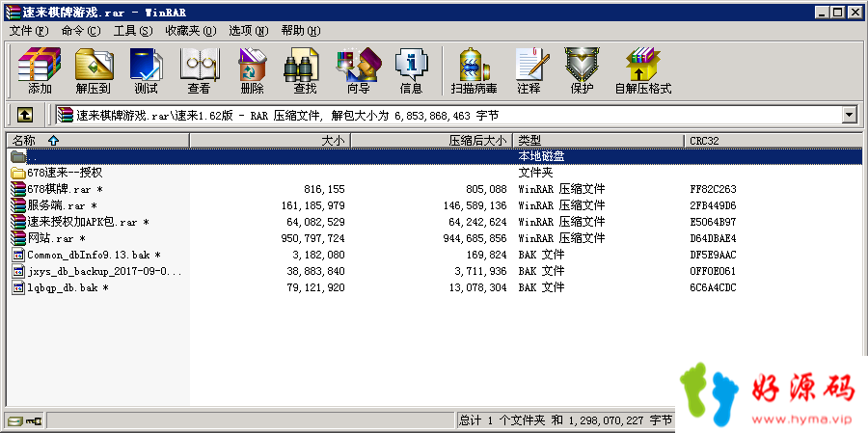The height and width of the screenshot is (433, 868).
Task: Open the 帮助(H) menu
Action: (x=301, y=31)
